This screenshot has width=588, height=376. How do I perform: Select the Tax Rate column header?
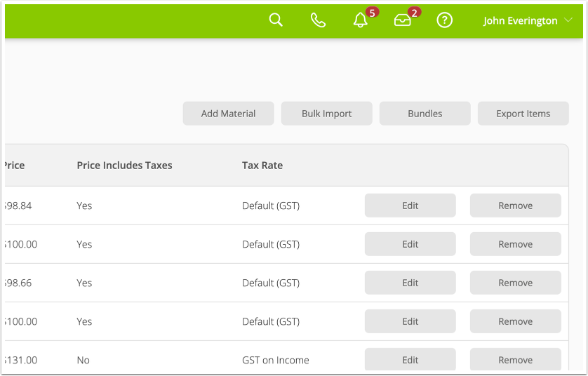point(262,166)
